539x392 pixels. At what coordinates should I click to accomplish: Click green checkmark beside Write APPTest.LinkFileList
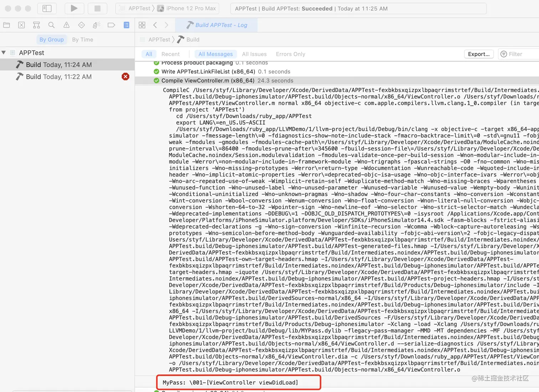coord(156,72)
